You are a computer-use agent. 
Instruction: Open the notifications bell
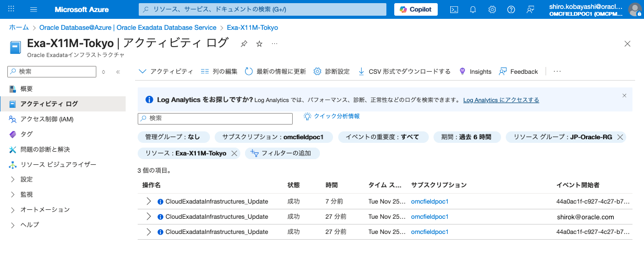pyautogui.click(x=473, y=9)
